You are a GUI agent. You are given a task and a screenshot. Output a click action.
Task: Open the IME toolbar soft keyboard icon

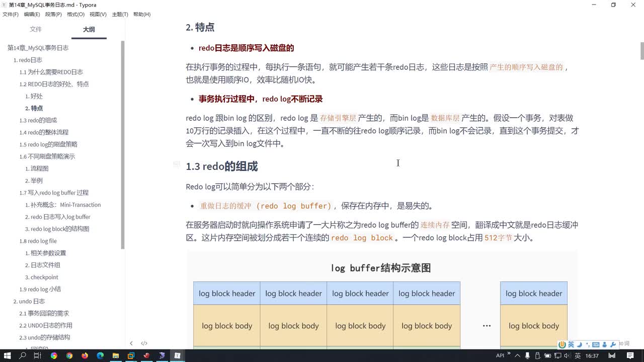596,345
